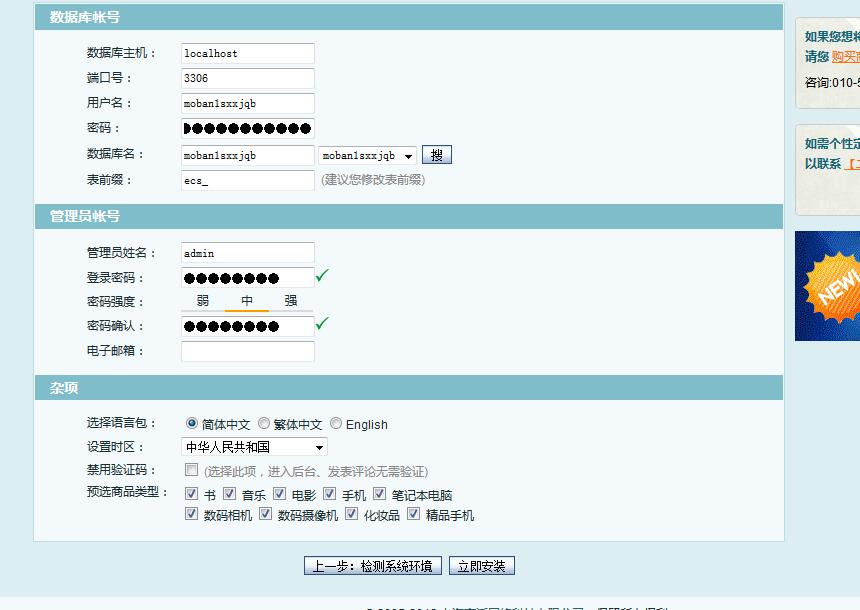Uncheck the 数码摄像机 product type checkbox
This screenshot has width=860, height=610.
pyautogui.click(x=265, y=513)
